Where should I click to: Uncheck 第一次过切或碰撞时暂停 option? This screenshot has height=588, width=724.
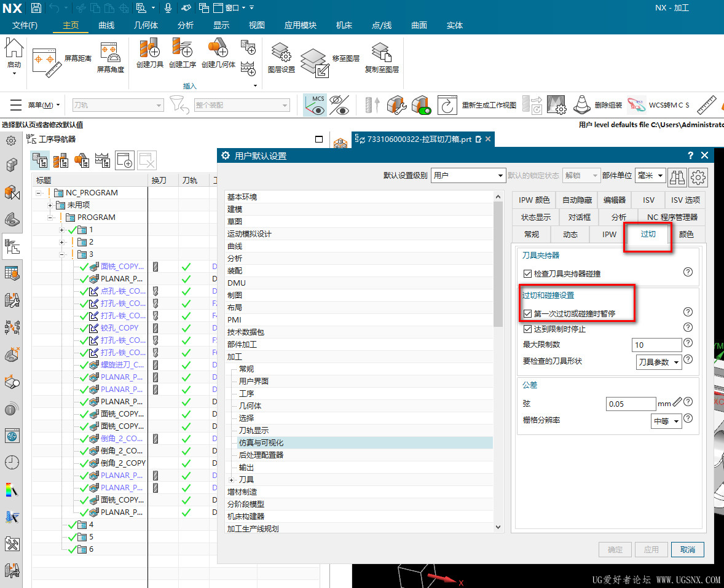(x=527, y=314)
